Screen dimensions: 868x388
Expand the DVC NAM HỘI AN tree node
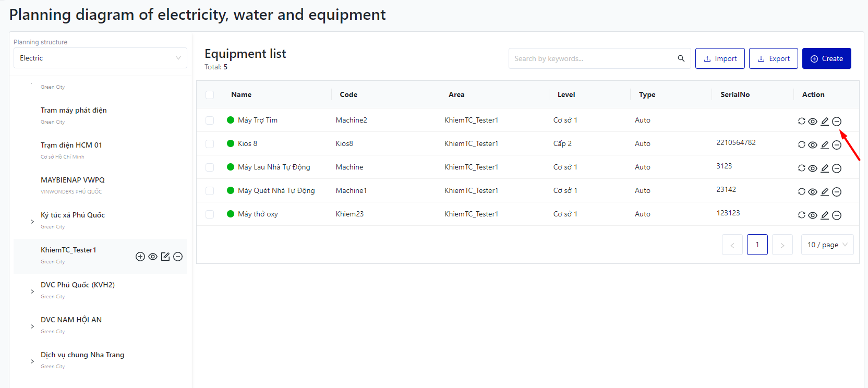(32, 326)
